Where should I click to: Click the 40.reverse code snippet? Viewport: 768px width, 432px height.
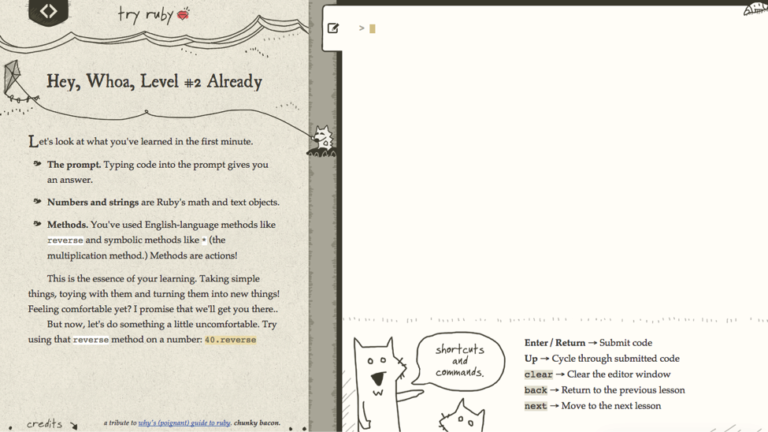[x=230, y=339]
